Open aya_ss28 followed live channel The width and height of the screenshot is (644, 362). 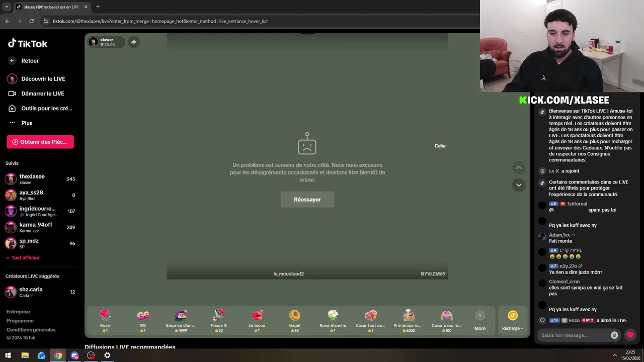pyautogui.click(x=40, y=195)
